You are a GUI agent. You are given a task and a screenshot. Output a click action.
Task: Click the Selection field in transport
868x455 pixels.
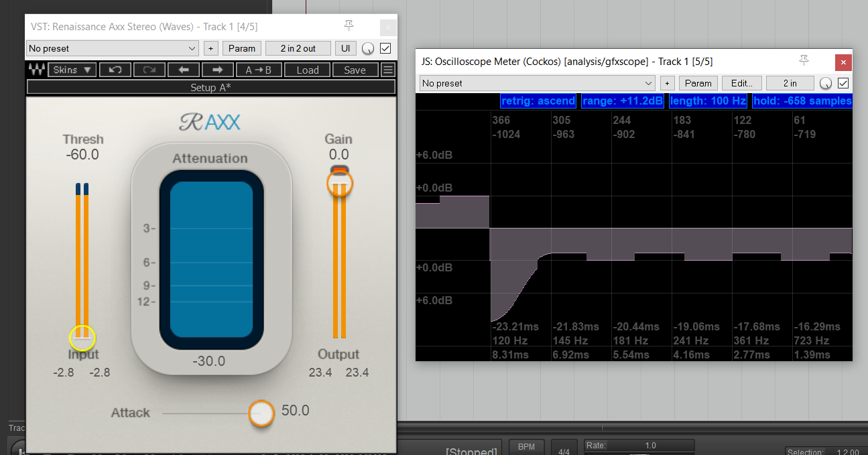[x=825, y=452]
